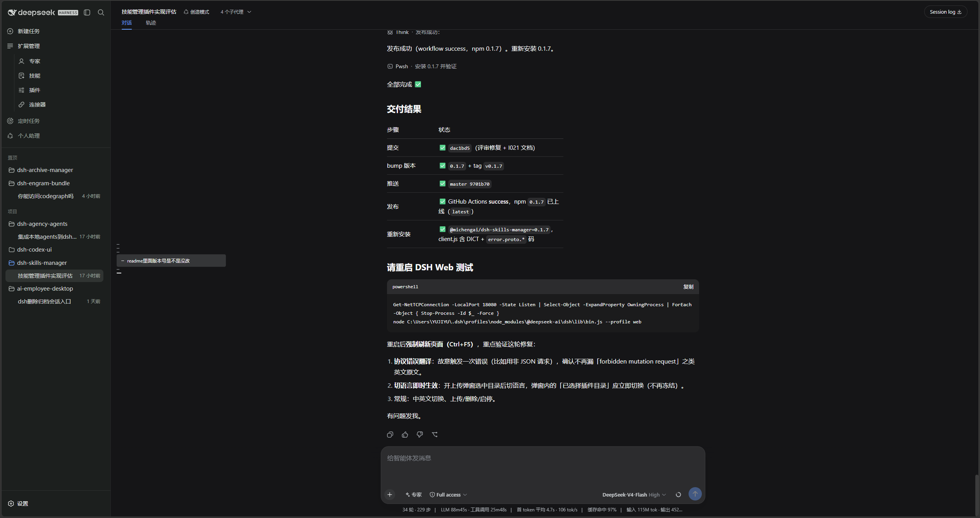Open conversation 你能访问codegraph吗
Image resolution: width=980 pixels, height=518 pixels.
tap(55, 196)
